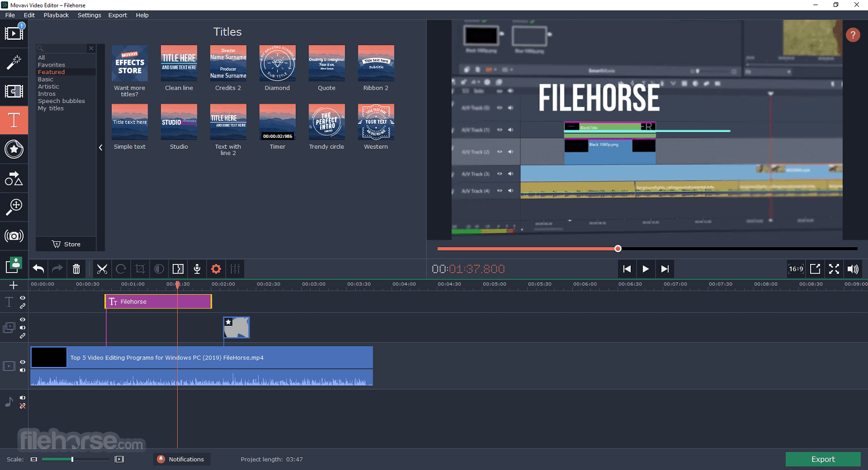Image resolution: width=868 pixels, height=470 pixels.
Task: Open the File menu
Action: [x=10, y=15]
